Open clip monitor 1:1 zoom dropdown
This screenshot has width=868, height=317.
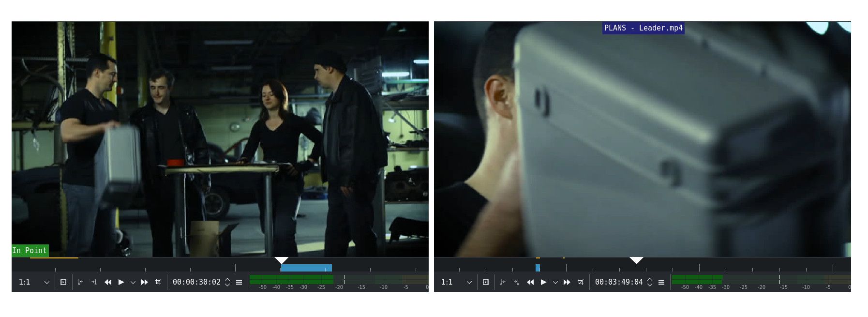point(34,282)
